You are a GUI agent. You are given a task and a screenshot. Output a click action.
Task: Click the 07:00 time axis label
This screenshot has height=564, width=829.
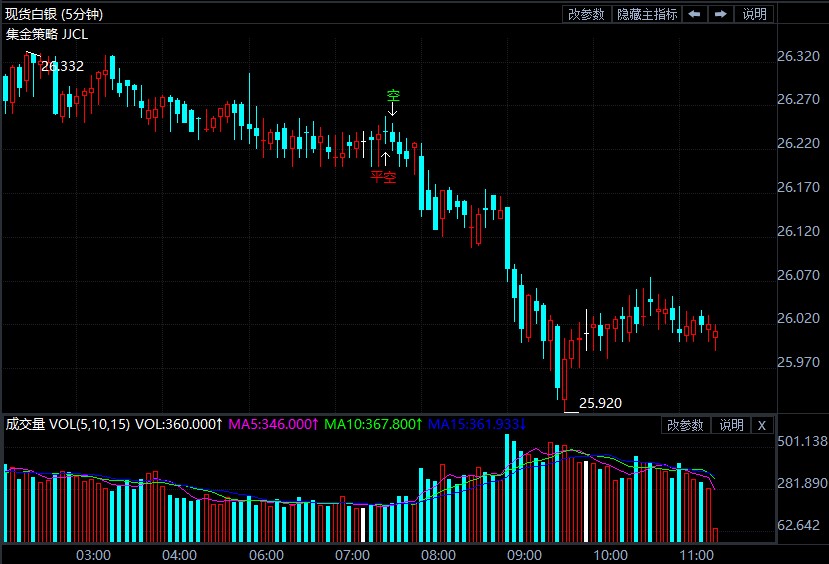click(x=353, y=556)
